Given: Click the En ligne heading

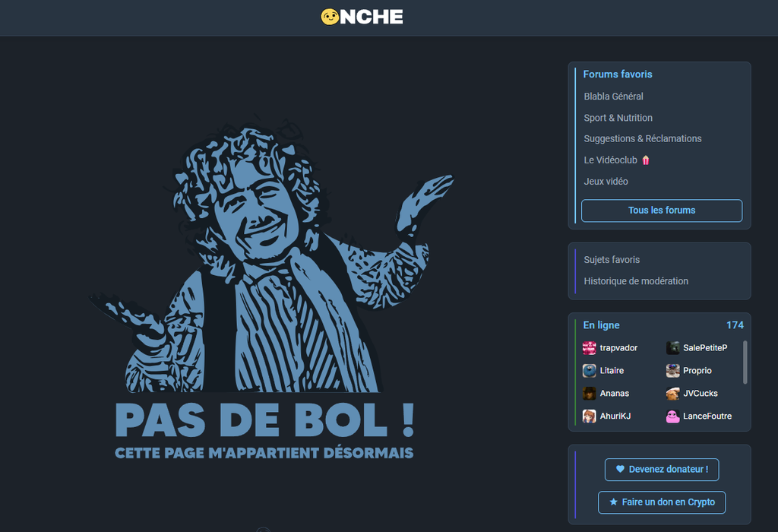Looking at the screenshot, I should coord(601,325).
